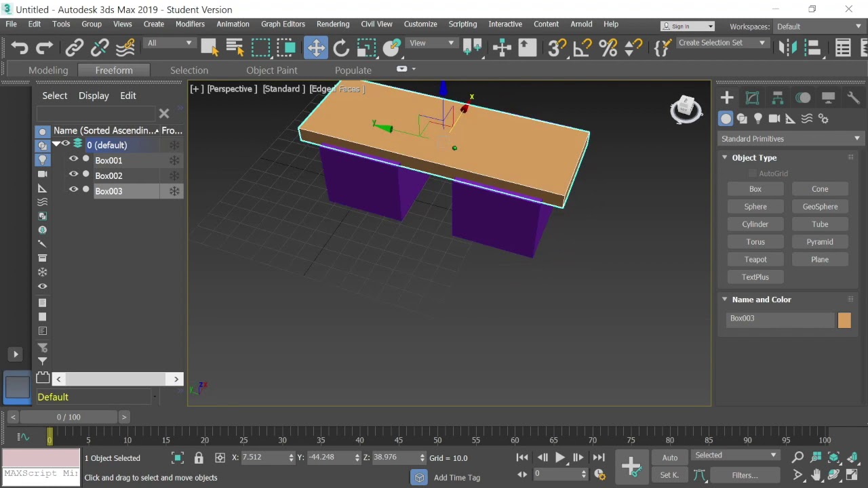The image size is (868, 488).
Task: Click the Redo arrow icon
Action: tap(45, 47)
